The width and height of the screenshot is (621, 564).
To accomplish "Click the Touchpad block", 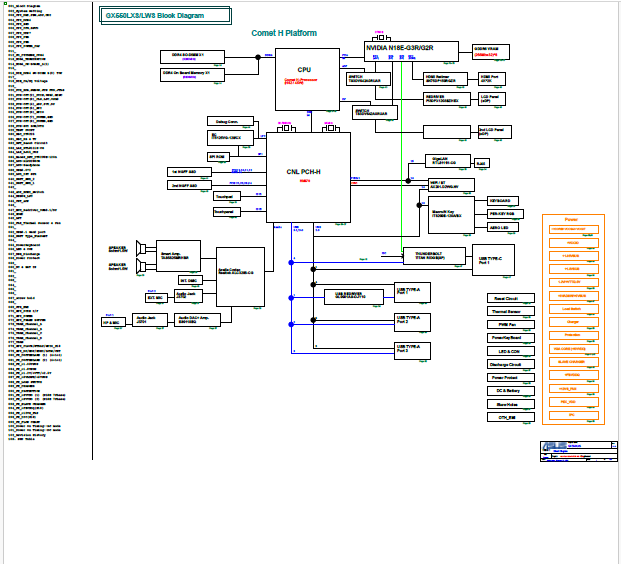I will (x=227, y=196).
